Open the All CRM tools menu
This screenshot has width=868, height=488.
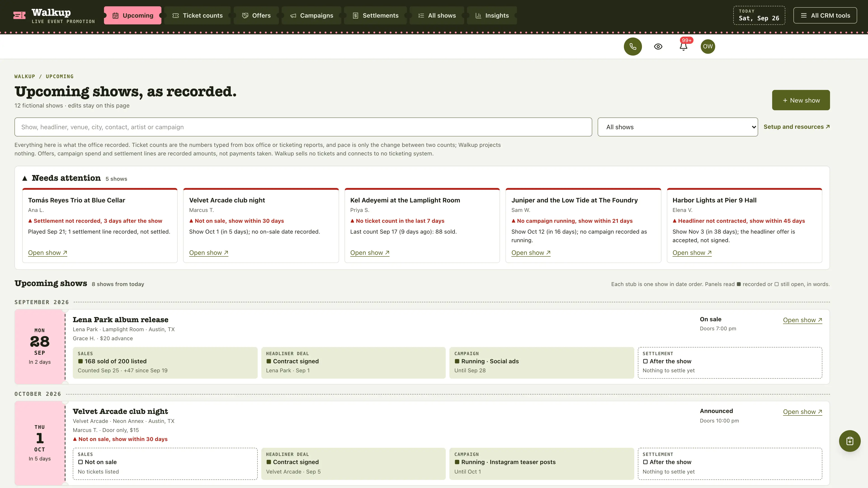pos(825,16)
